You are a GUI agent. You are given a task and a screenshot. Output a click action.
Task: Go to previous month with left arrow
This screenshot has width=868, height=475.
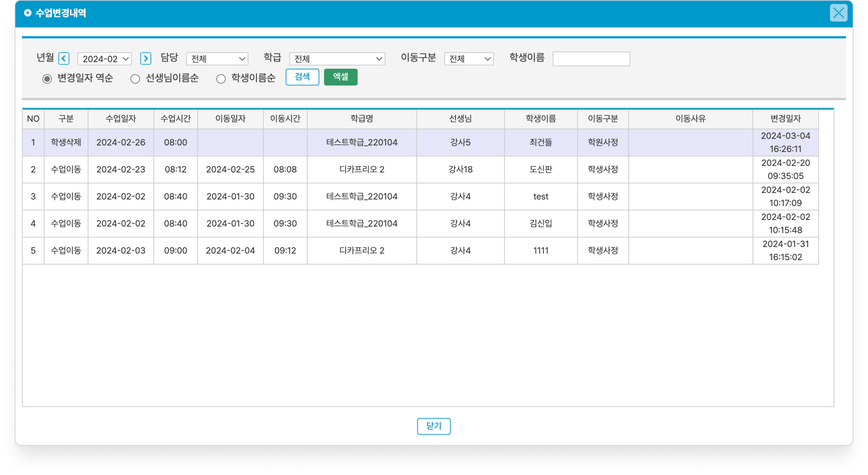tap(64, 58)
